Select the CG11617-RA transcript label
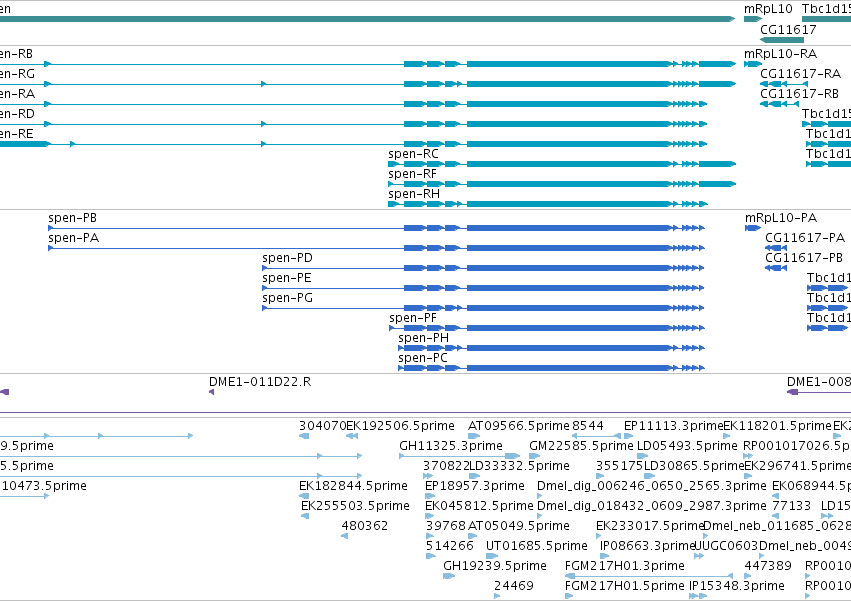Image resolution: width=851 pixels, height=601 pixels. click(801, 73)
